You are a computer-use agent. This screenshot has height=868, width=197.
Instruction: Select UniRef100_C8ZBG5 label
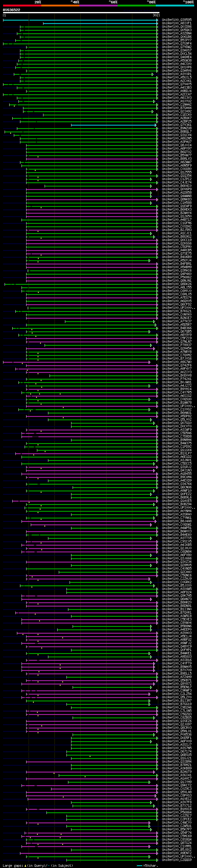(x=177, y=718)
